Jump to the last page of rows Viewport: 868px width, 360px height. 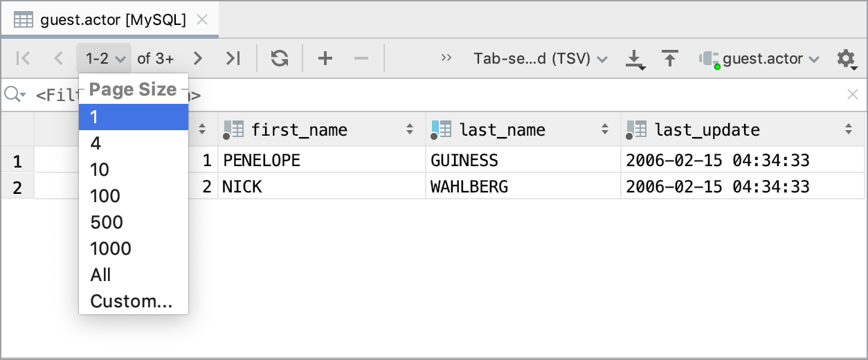coord(233,59)
